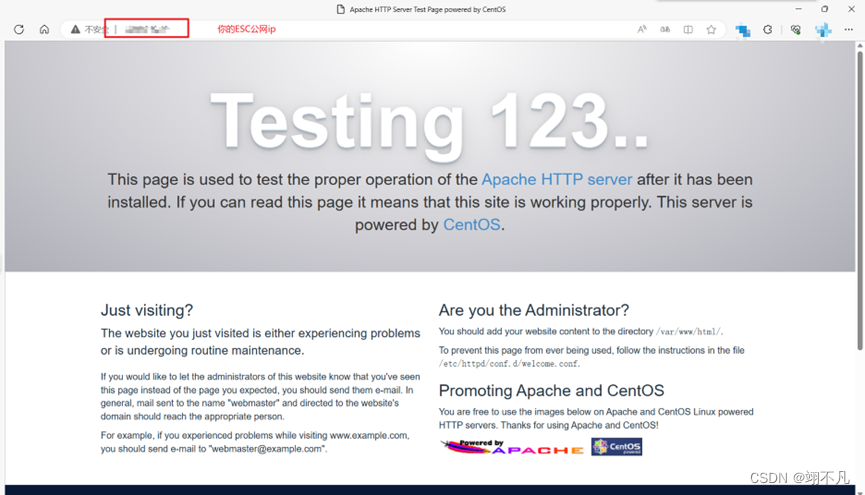
Task: Click the vertical scrollbar thumb
Action: tap(859, 201)
